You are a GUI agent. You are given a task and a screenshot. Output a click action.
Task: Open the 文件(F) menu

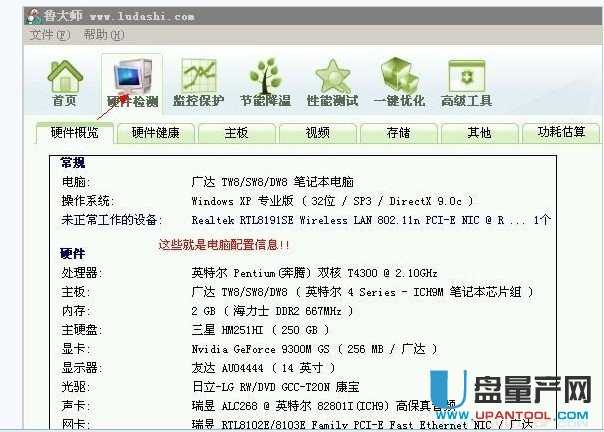[x=50, y=35]
